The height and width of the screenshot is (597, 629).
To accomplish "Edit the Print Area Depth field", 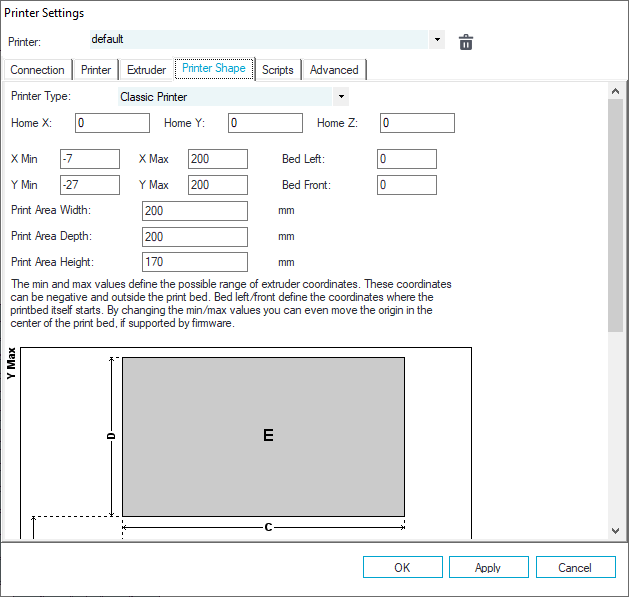I will 195,237.
